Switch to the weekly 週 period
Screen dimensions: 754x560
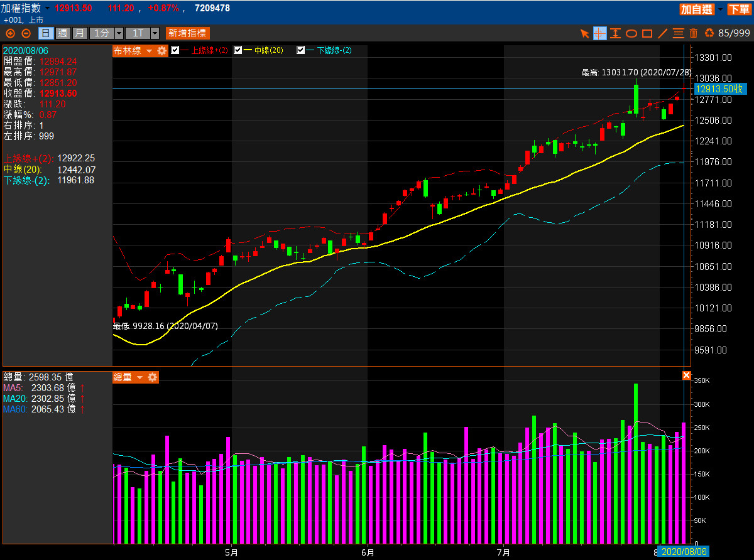[x=62, y=33]
